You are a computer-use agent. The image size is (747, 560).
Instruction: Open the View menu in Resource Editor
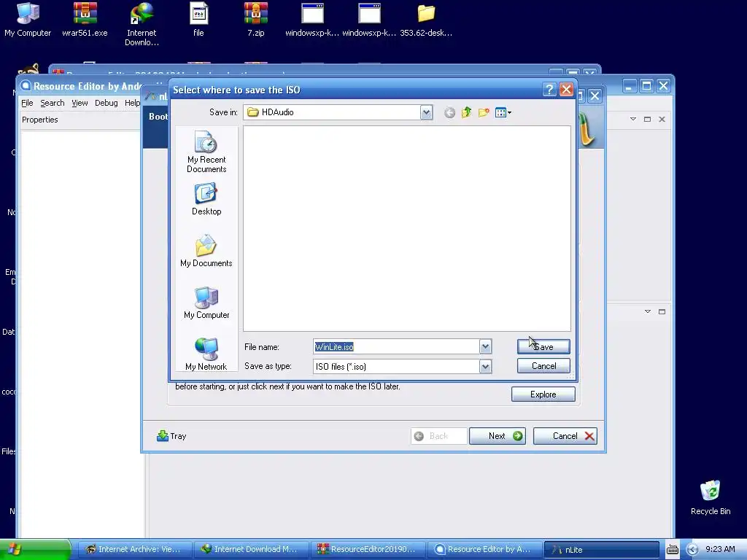click(x=80, y=103)
